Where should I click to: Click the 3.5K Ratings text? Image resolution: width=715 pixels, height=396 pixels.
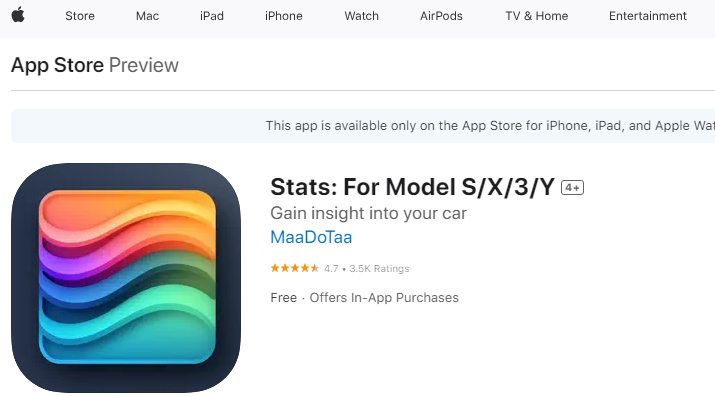point(379,269)
